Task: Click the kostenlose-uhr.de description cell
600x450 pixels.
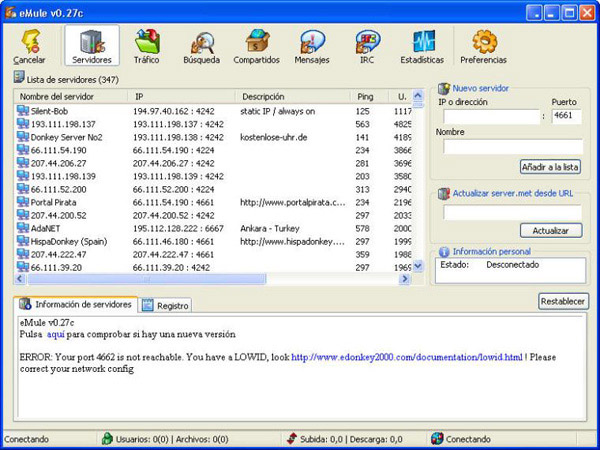Action: point(274,137)
